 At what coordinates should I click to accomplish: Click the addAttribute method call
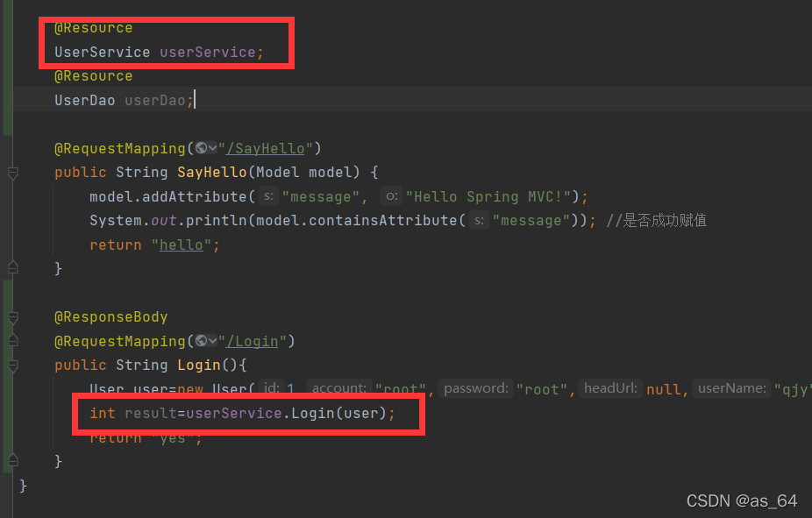(194, 196)
